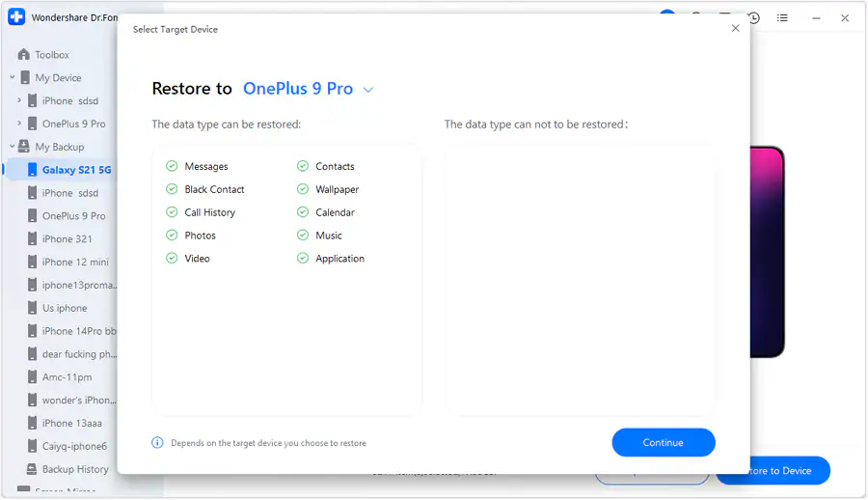This screenshot has width=868, height=500.
Task: Click the info icon beside restore note
Action: [157, 443]
